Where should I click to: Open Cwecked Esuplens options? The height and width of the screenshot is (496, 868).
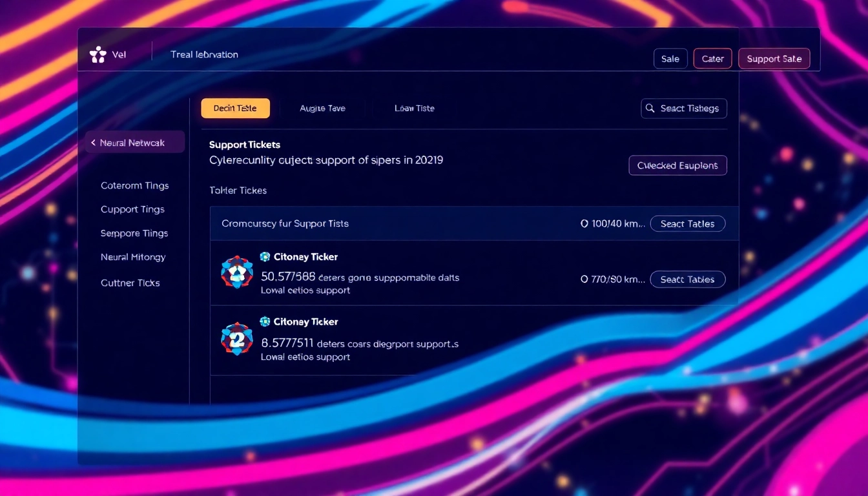click(677, 165)
